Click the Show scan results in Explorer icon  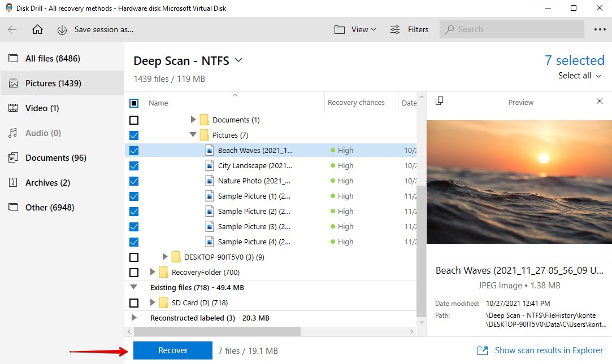(x=483, y=350)
